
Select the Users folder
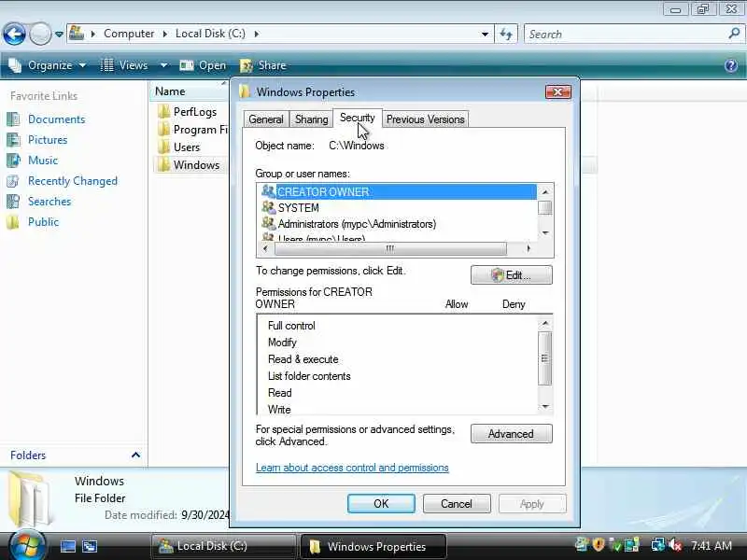click(178, 147)
